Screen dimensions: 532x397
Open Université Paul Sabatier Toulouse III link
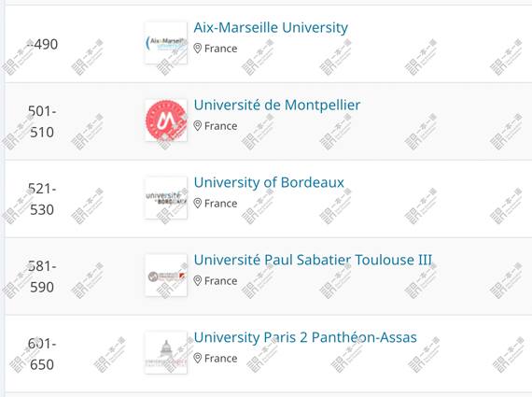[313, 260]
